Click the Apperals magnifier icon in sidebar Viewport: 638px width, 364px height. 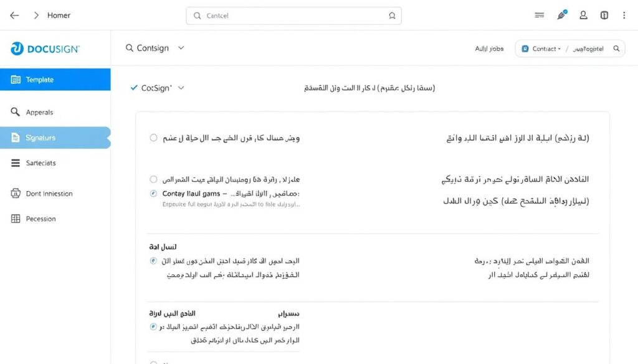pos(15,112)
